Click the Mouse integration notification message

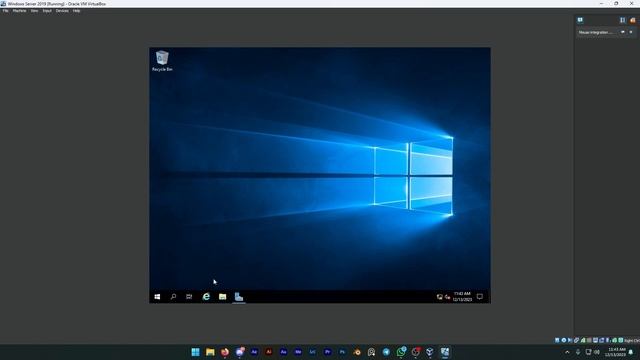click(x=596, y=32)
